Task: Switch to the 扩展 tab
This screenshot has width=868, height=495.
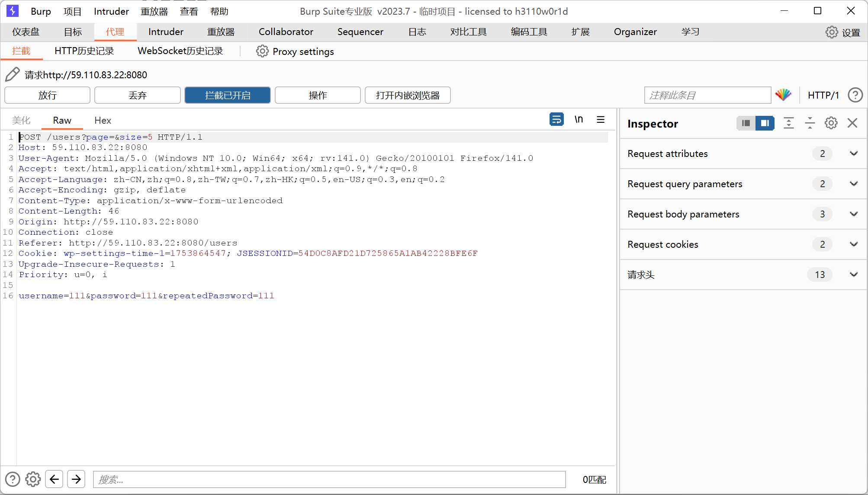Action: click(580, 32)
